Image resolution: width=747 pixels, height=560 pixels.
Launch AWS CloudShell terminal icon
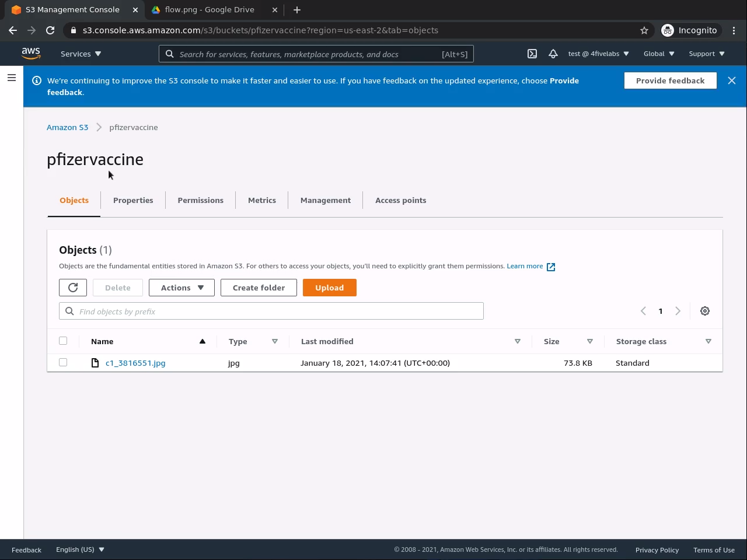[532, 54]
